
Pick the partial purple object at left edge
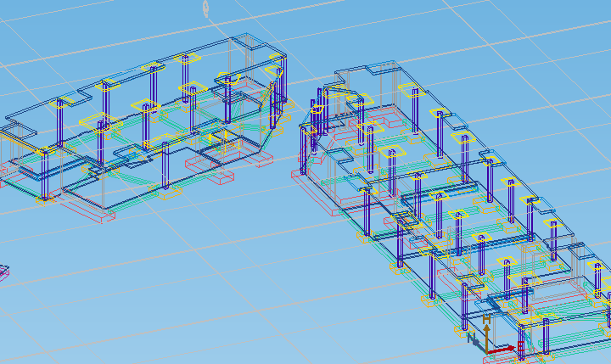[3, 272]
